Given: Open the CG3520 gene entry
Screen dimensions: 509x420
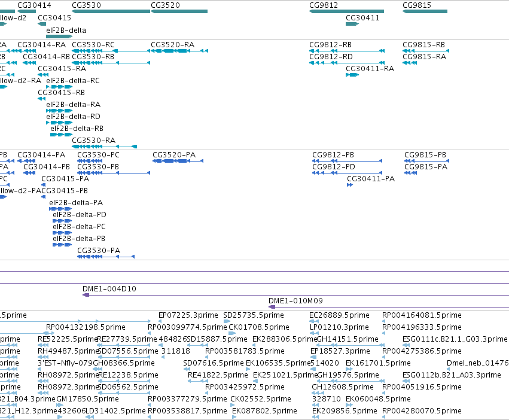Looking at the screenshot, I should coord(179,11).
